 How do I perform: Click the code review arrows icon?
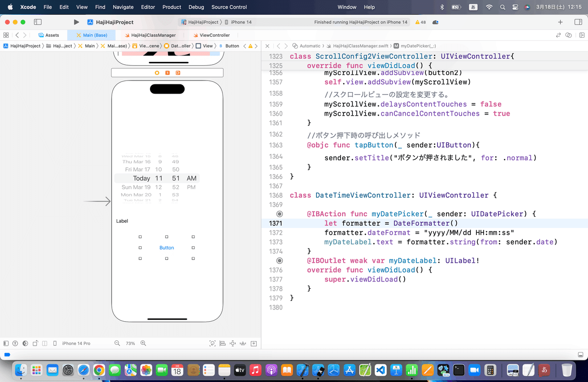558,35
